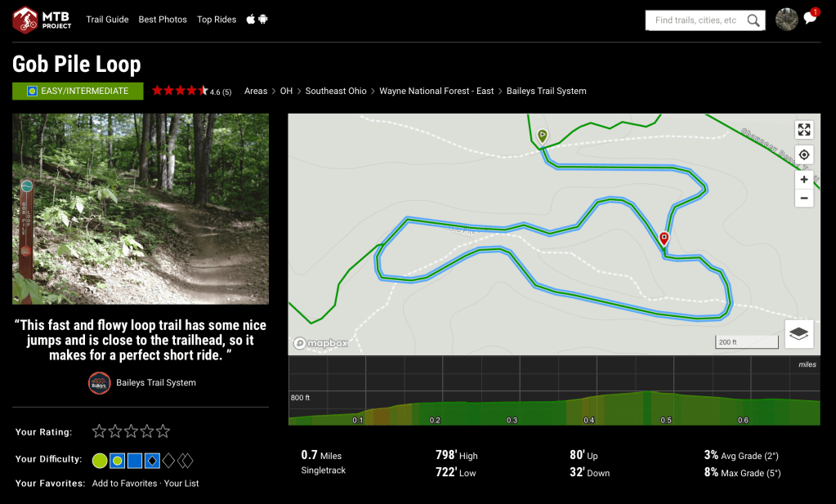836x504 pixels.
Task: Rate the trail five stars
Action: (163, 431)
